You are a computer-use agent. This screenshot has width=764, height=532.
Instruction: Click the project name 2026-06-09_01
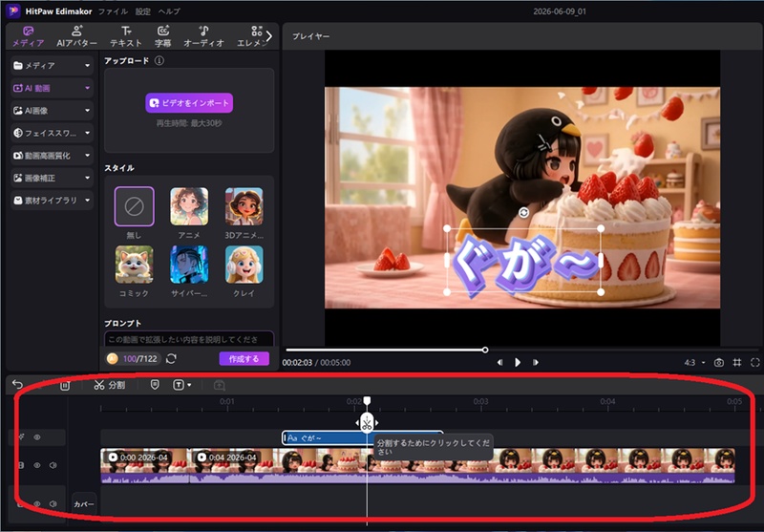tap(560, 11)
